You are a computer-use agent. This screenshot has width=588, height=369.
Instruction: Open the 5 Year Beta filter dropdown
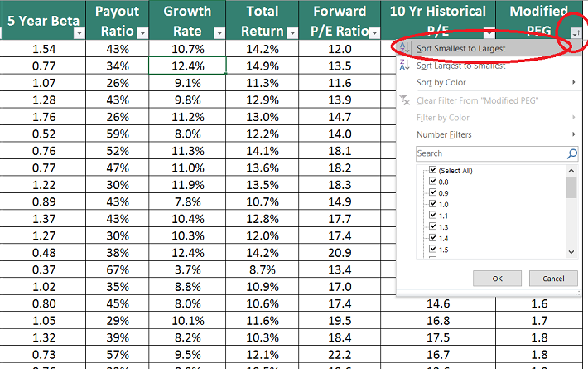[x=79, y=33]
